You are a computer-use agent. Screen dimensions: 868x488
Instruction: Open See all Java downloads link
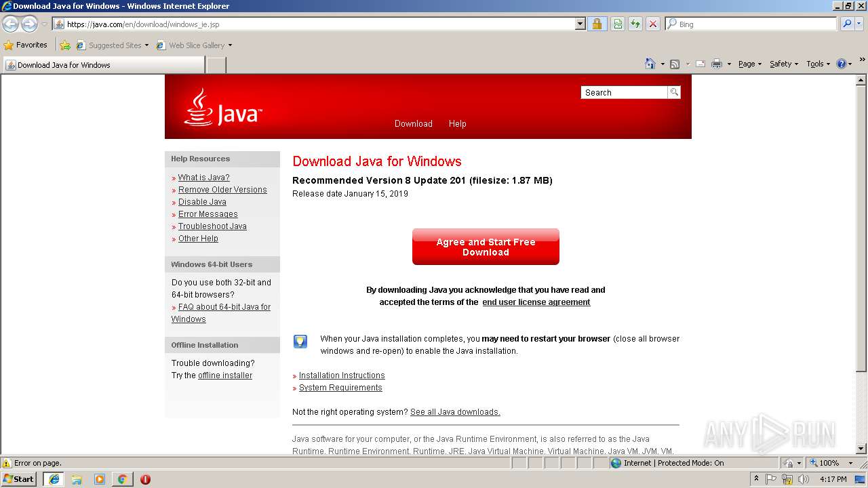[455, 412]
